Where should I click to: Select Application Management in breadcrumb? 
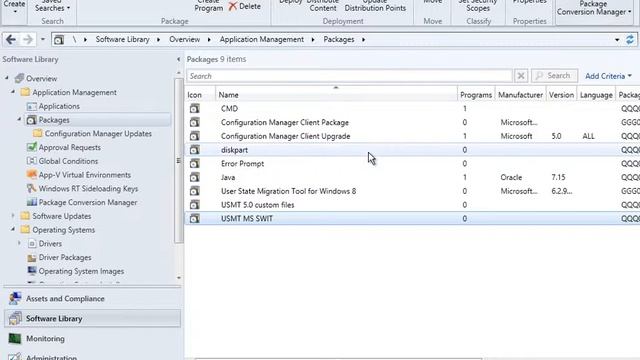point(262,40)
